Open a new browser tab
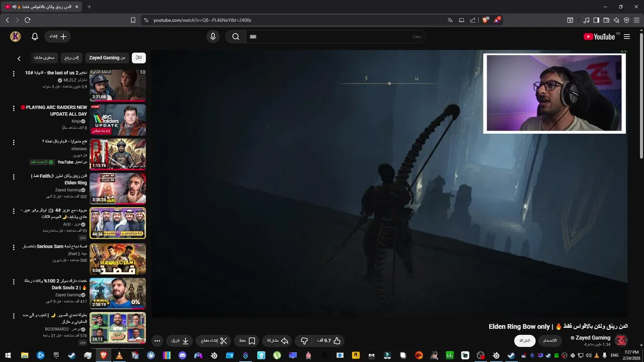This screenshot has height=362, width=644. (89, 7)
